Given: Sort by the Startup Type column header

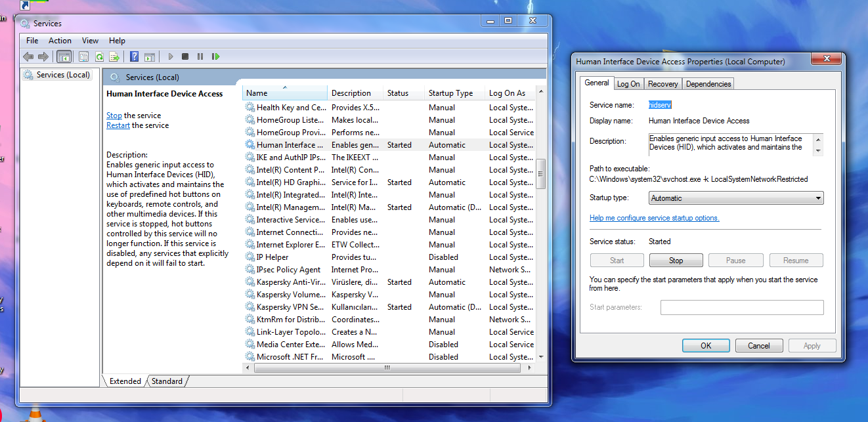Looking at the screenshot, I should click(x=454, y=93).
